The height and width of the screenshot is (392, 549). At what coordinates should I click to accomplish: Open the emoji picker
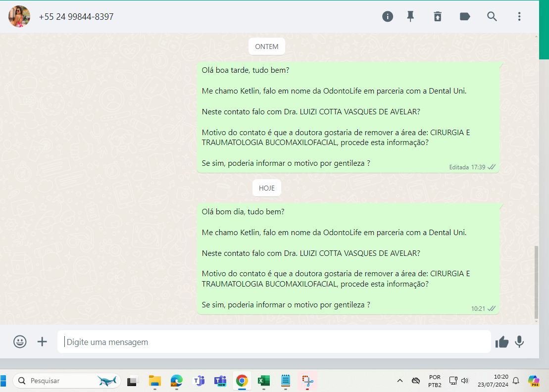click(x=20, y=342)
